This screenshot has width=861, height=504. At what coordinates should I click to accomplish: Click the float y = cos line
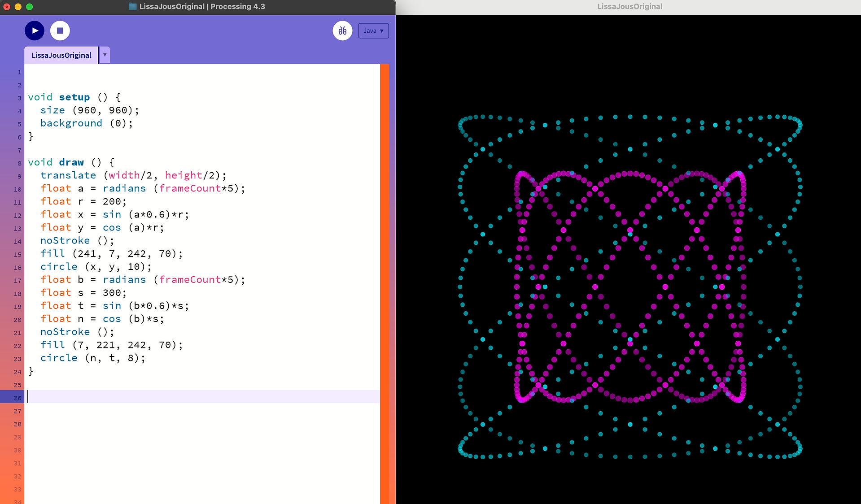point(102,227)
